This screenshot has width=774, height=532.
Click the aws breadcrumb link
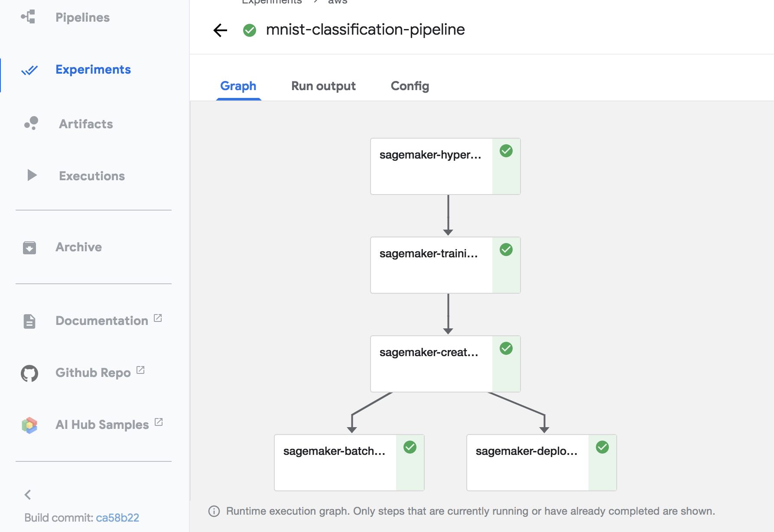tap(337, 2)
